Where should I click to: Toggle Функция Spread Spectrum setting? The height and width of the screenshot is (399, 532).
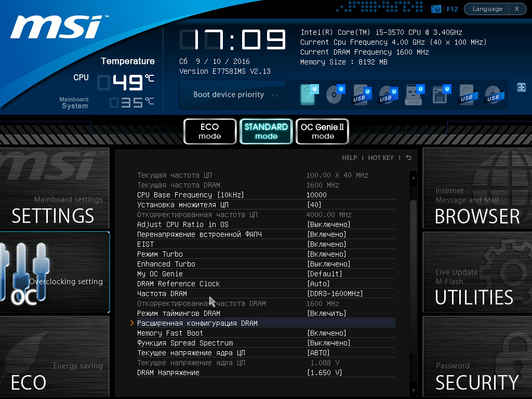[266, 343]
